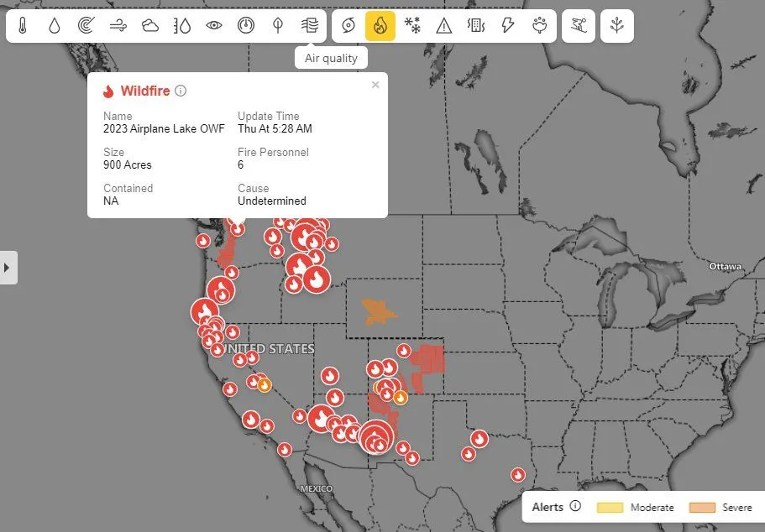Select orange fire marker in Nevada

click(264, 385)
